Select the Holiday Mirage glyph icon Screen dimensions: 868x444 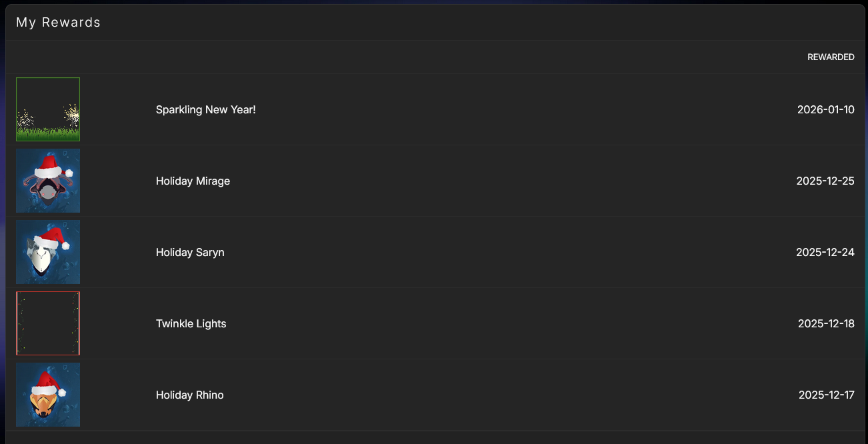click(x=48, y=181)
